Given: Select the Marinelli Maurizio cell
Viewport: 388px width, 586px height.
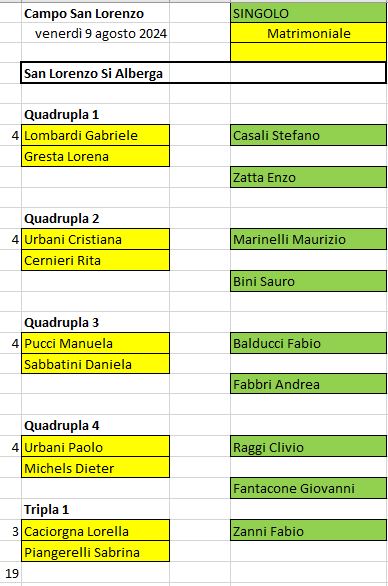Looking at the screenshot, I should coord(308,239).
